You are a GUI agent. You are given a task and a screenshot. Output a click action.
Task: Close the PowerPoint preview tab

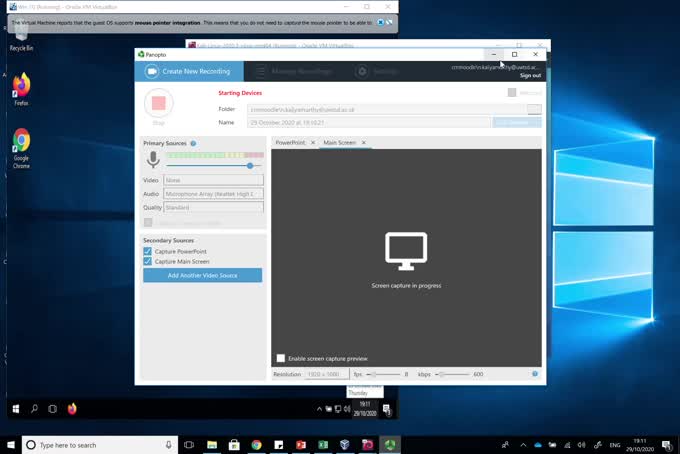click(x=312, y=143)
